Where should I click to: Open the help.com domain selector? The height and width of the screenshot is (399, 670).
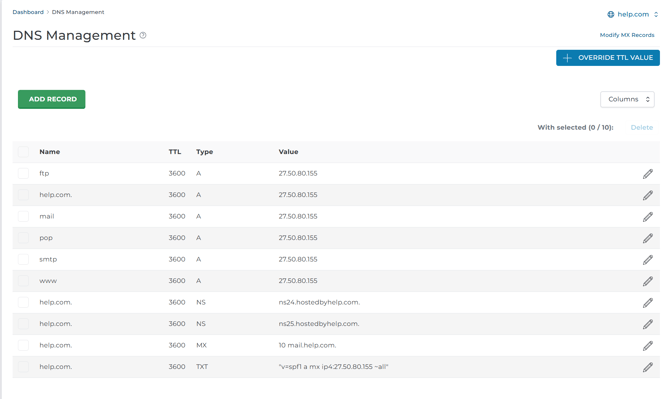(633, 15)
